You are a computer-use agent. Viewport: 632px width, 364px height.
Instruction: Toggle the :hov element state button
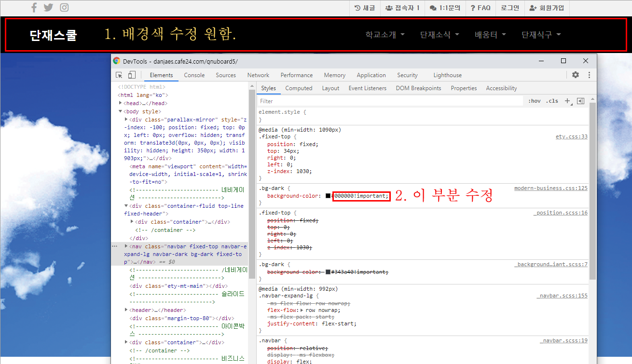(x=534, y=101)
